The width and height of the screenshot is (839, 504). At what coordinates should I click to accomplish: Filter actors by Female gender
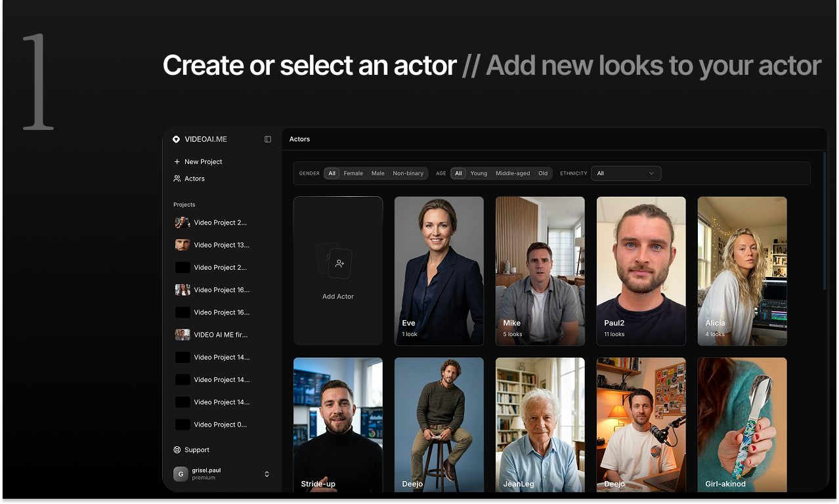[x=353, y=173]
